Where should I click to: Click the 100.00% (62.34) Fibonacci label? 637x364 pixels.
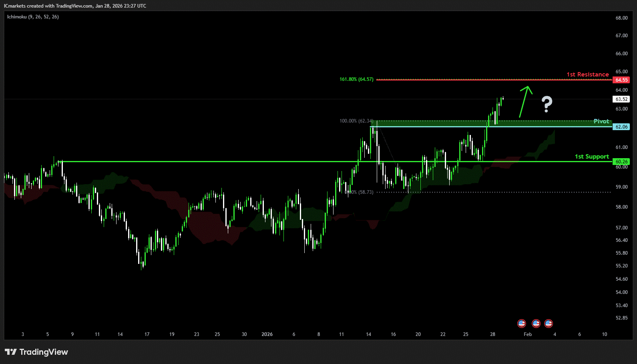point(356,121)
